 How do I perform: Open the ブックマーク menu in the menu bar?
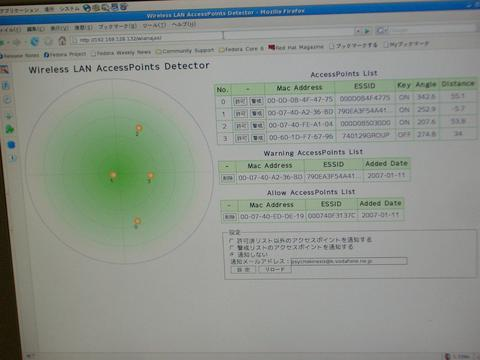[x=117, y=27]
